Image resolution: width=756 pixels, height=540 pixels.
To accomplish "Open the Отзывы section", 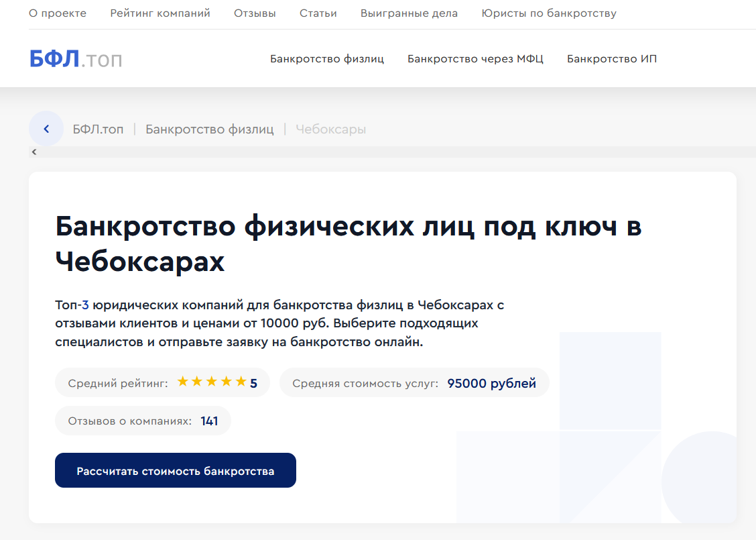I will click(255, 13).
